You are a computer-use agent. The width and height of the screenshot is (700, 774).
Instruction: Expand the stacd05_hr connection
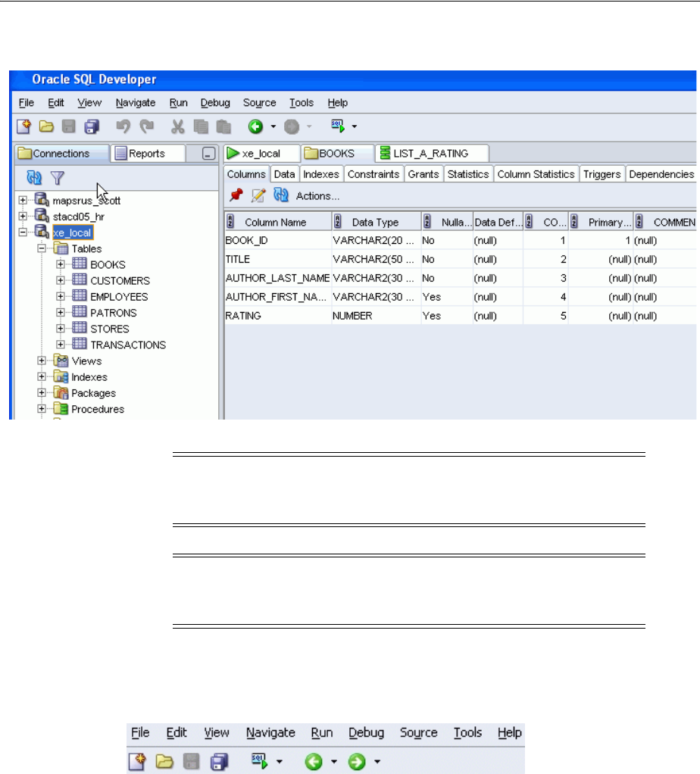[23, 216]
